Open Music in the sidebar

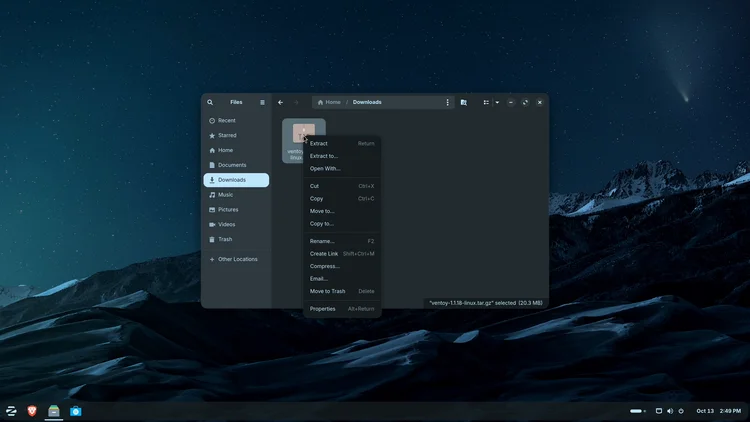[x=236, y=195]
